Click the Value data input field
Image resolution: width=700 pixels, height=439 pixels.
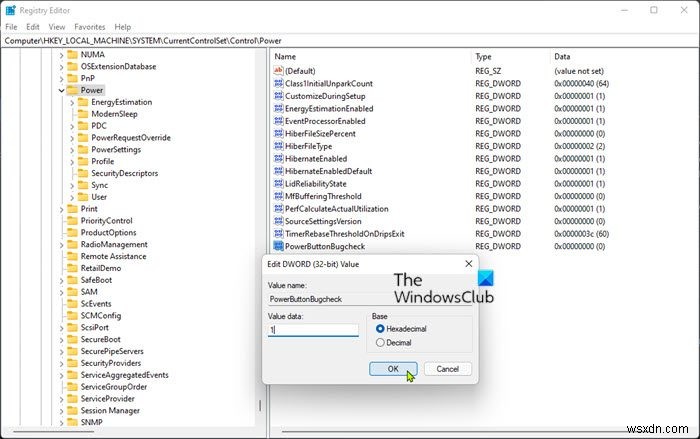(x=313, y=330)
